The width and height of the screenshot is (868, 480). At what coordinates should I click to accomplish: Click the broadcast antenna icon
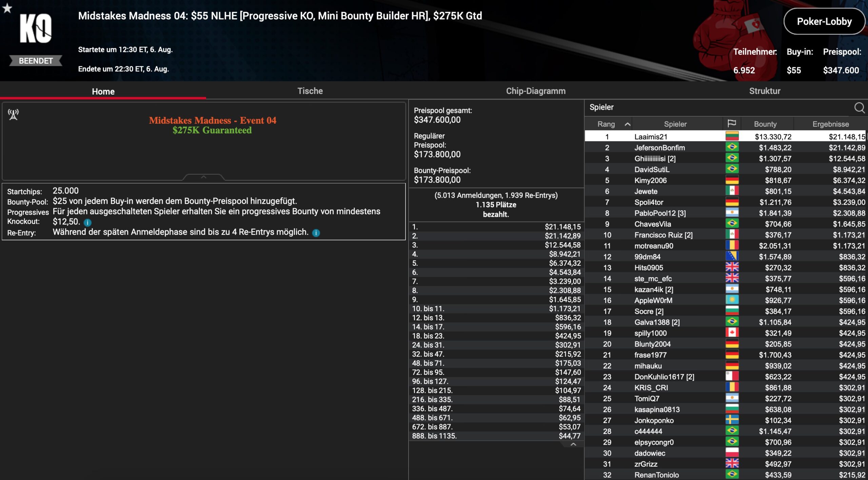coord(13,115)
